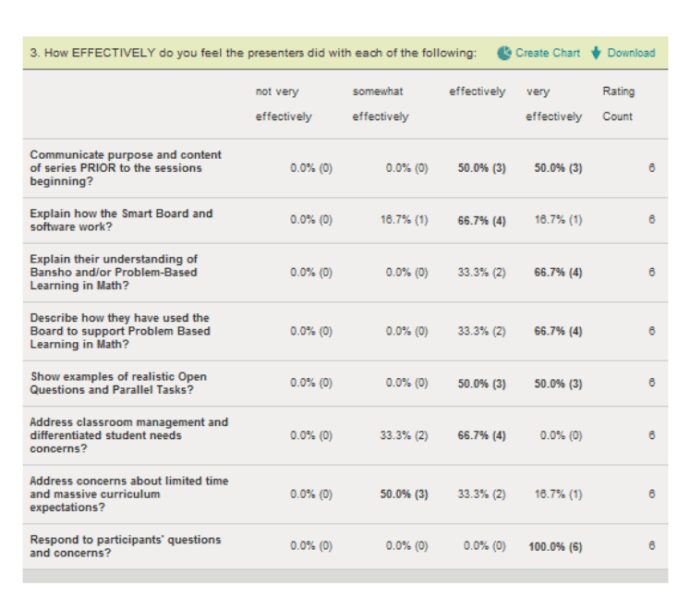Select the 'Explain how the Smart Board' row label
Image resolution: width=690 pixels, height=598 pixels.
tap(121, 220)
